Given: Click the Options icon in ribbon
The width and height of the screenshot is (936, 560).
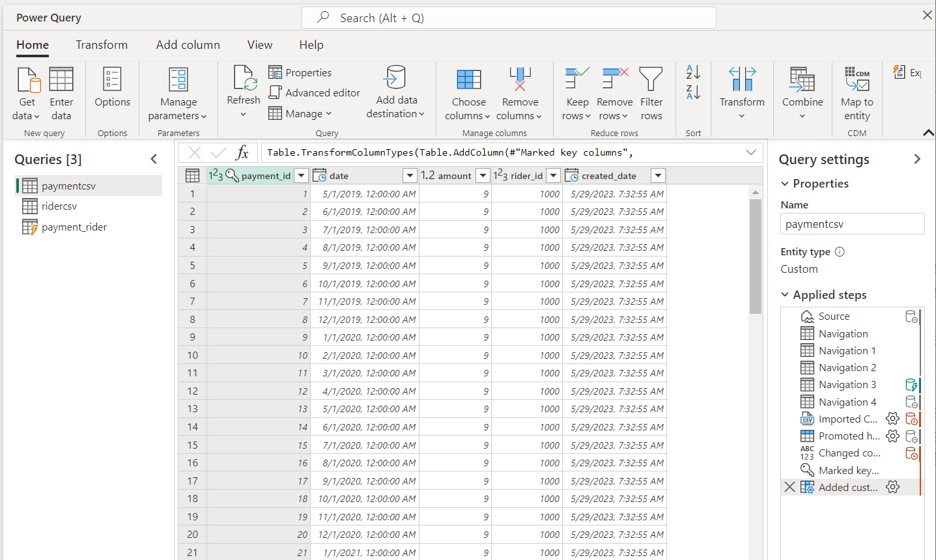Looking at the screenshot, I should click(x=112, y=79).
